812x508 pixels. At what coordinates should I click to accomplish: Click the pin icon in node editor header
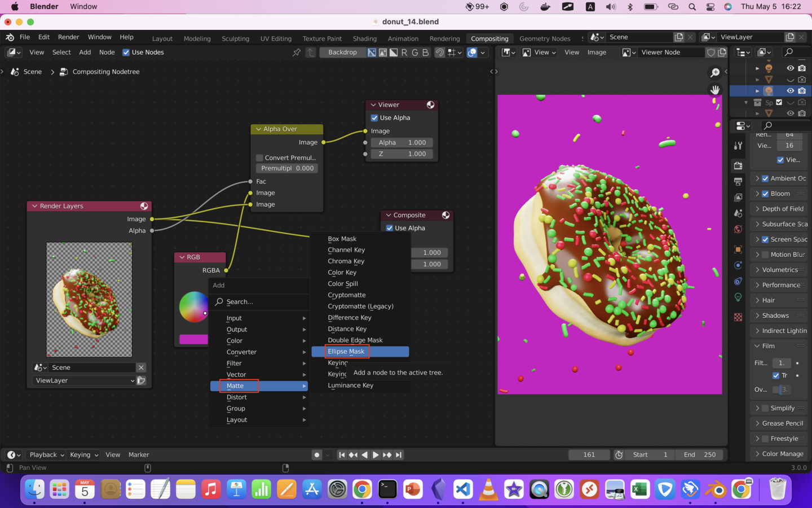click(x=297, y=52)
